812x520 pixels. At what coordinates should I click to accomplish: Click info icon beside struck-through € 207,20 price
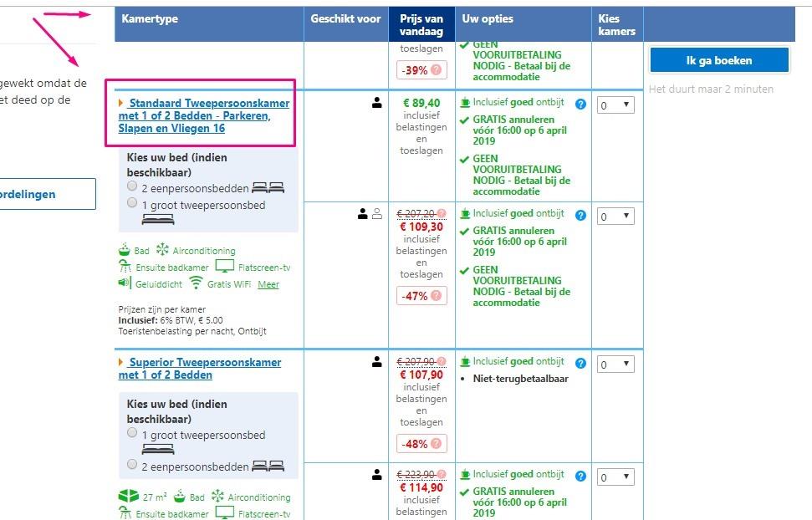pos(442,214)
